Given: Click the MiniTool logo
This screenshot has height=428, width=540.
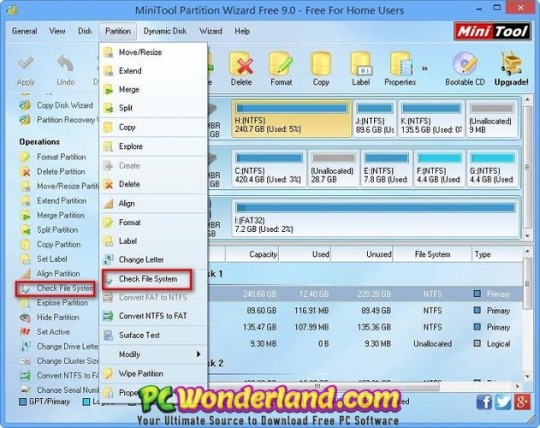Looking at the screenshot, I should (x=492, y=31).
